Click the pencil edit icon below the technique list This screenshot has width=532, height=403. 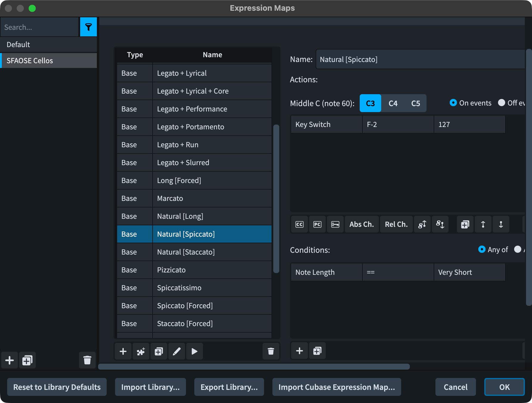(176, 351)
